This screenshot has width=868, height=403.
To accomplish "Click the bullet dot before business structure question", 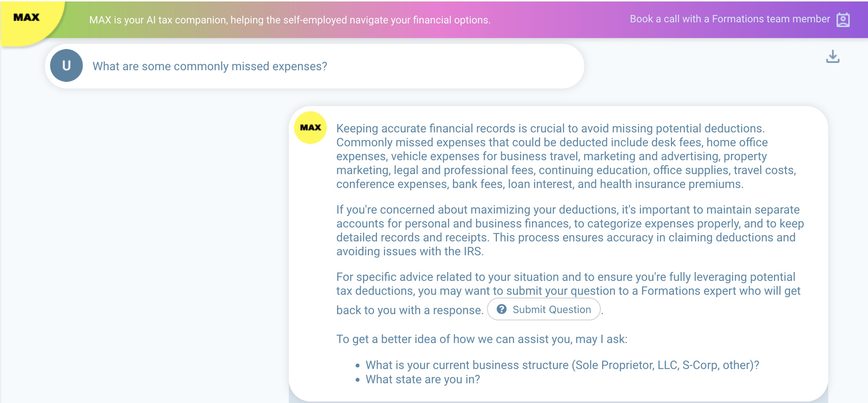I will point(358,365).
